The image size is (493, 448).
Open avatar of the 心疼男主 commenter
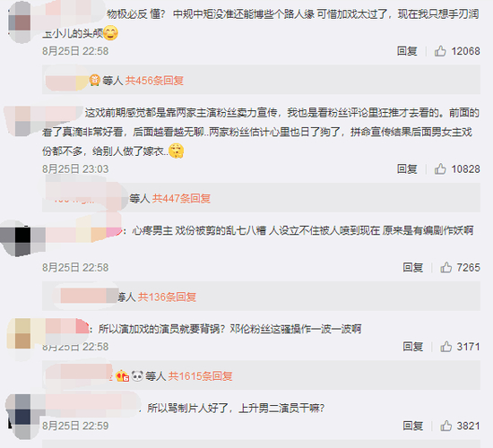[x=22, y=238]
